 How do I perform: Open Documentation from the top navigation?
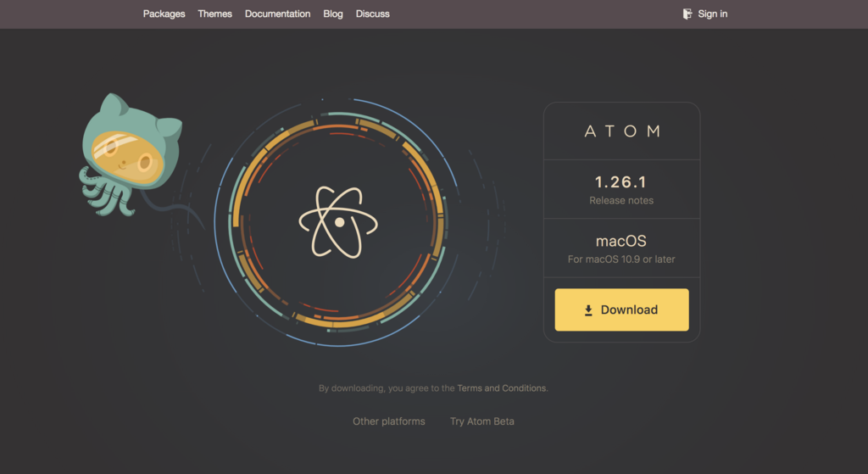point(277,14)
